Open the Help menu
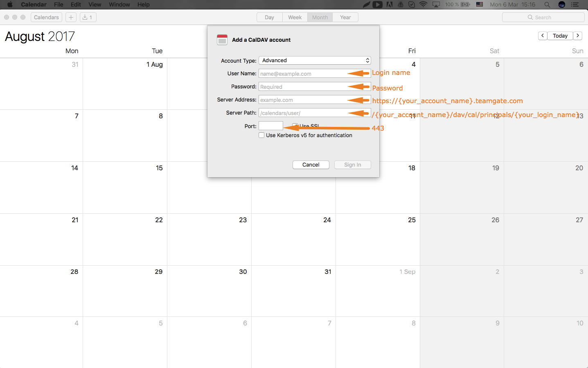 tap(143, 5)
